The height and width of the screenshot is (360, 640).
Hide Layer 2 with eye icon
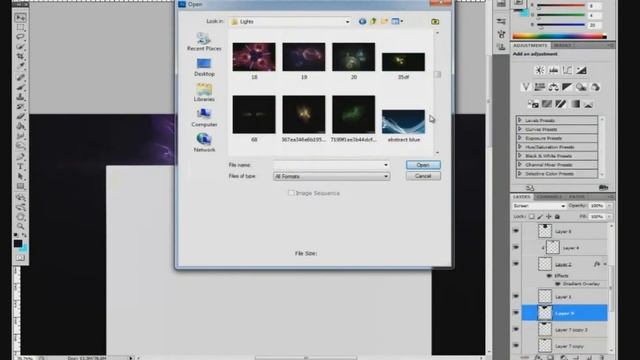tap(516, 264)
